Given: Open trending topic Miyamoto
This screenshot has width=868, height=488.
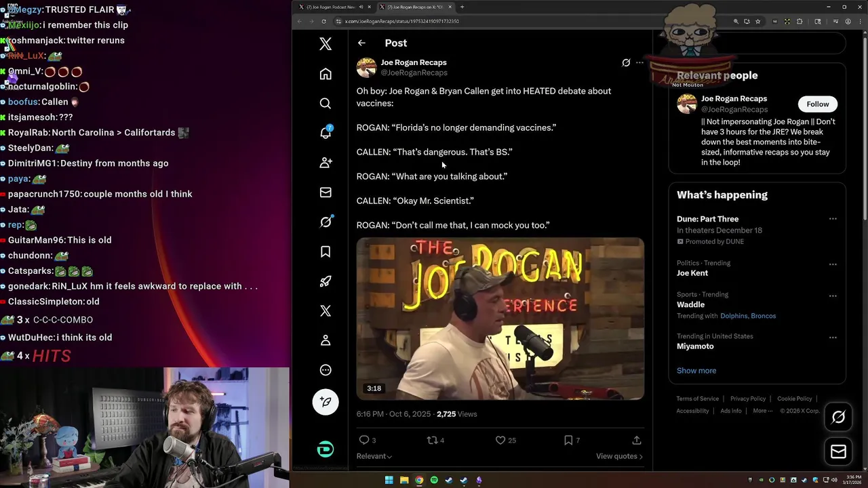Looking at the screenshot, I should point(695,346).
